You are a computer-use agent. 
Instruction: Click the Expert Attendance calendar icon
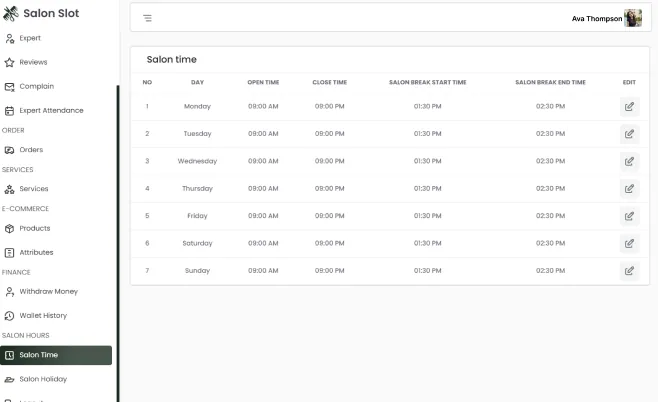tap(9, 111)
